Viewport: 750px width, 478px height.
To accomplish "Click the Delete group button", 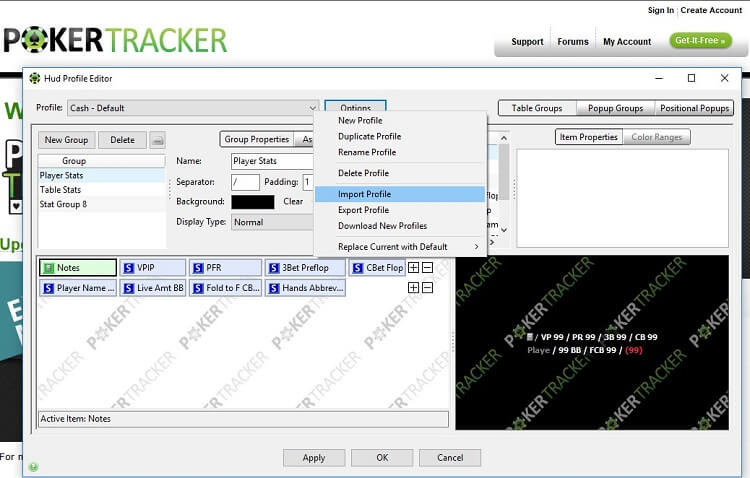I will click(122, 140).
